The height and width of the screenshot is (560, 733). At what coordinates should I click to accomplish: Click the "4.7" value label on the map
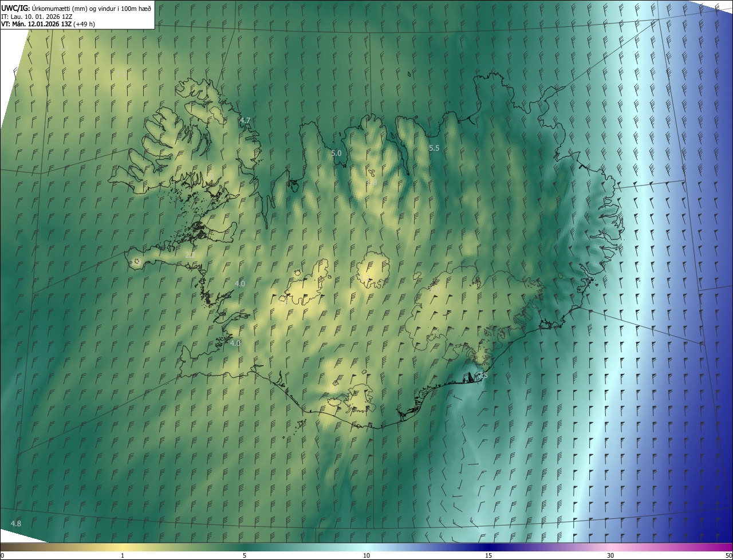[245, 120]
